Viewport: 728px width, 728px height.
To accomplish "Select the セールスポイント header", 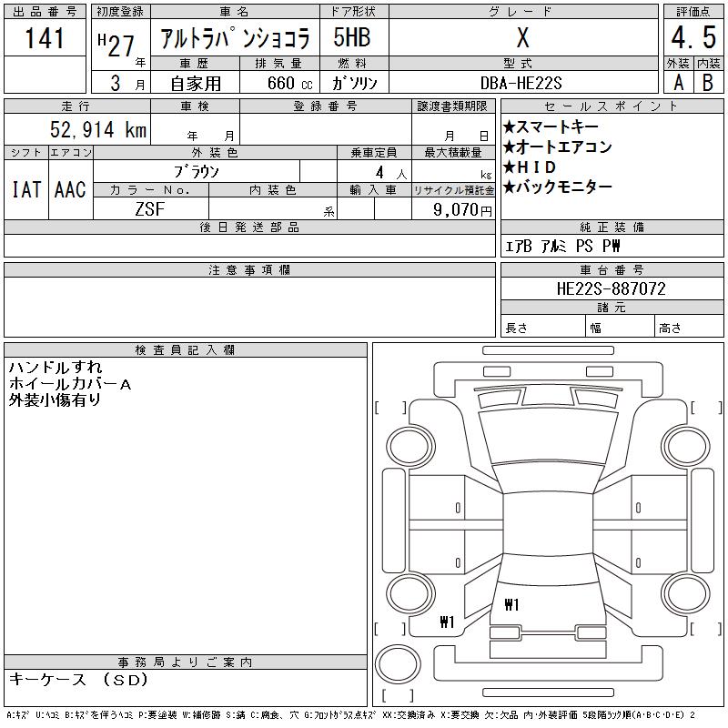I will click(612, 106).
